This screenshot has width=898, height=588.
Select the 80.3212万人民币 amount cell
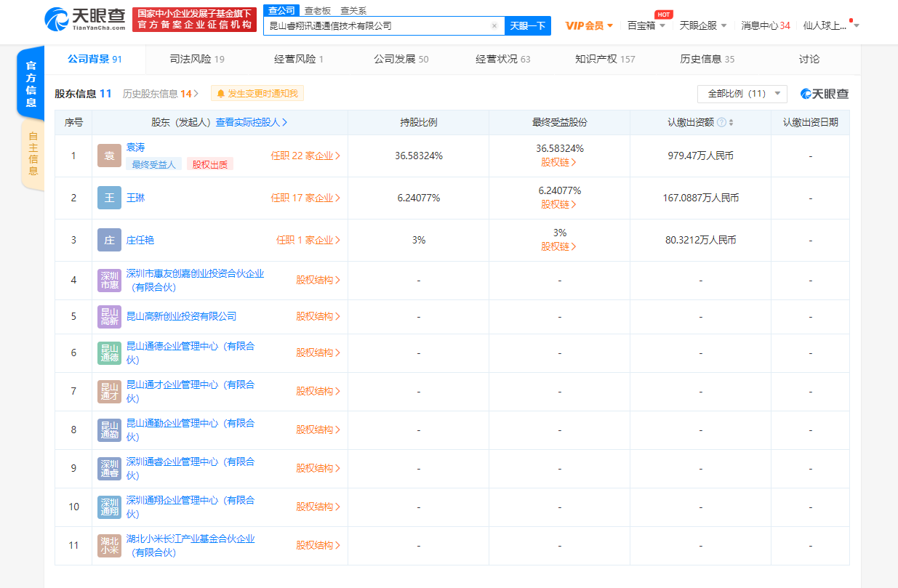(701, 240)
